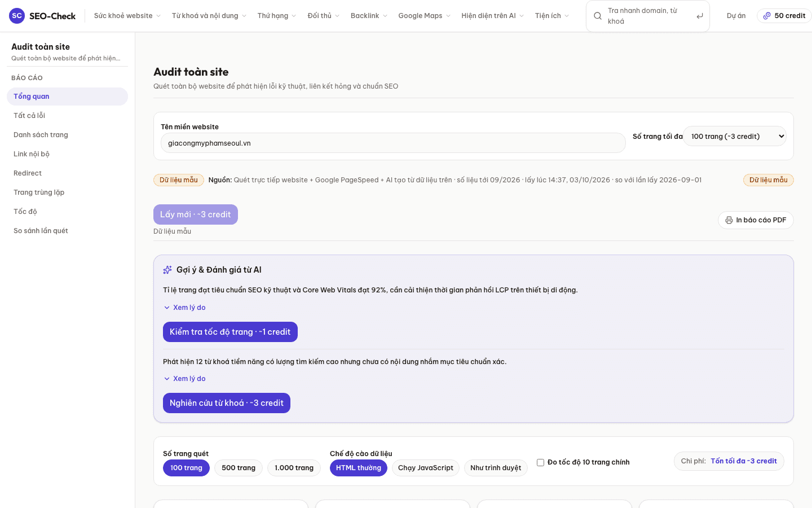This screenshot has width=812, height=508.
Task: Open the Backlink dropdown menu
Action: pos(369,16)
